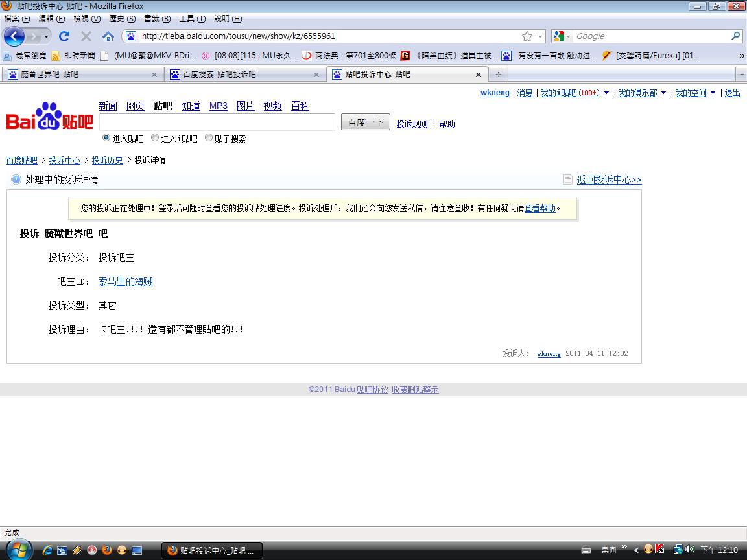This screenshot has height=560, width=747.
Task: Select the 贴子搜索 radio button
Action: [x=209, y=137]
